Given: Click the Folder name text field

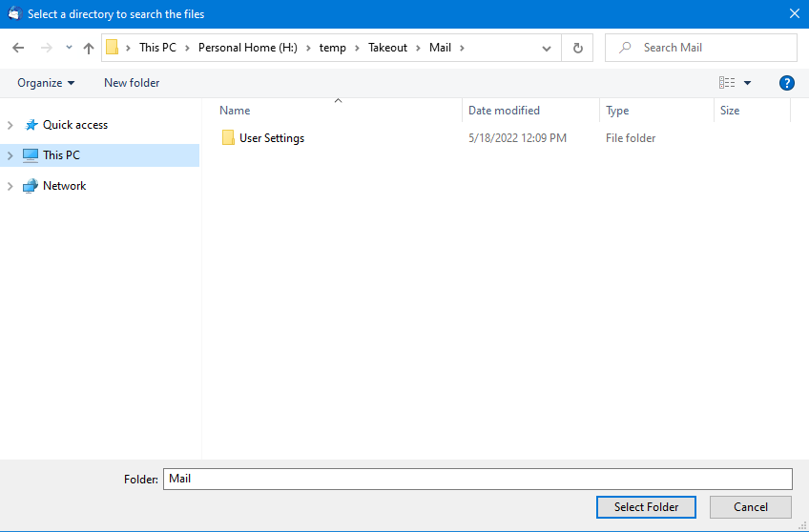Looking at the screenshot, I should tap(477, 479).
